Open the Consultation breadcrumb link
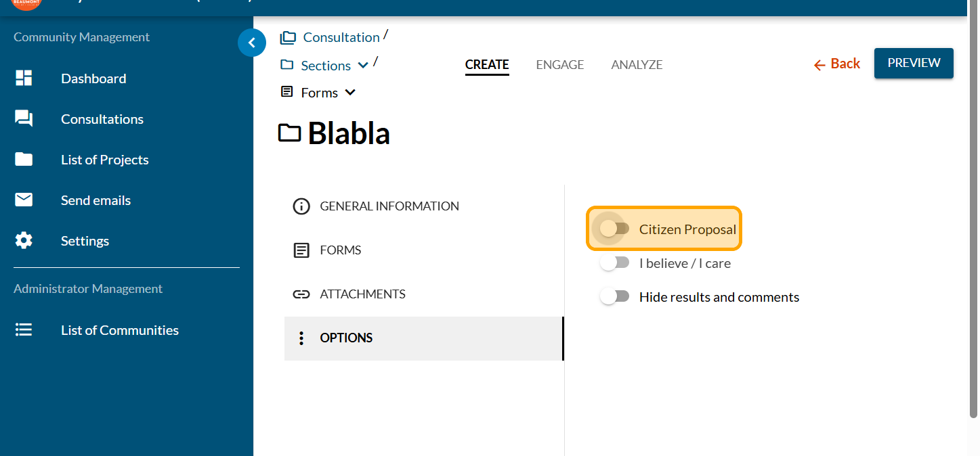Viewport: 980px width, 456px height. click(x=341, y=37)
